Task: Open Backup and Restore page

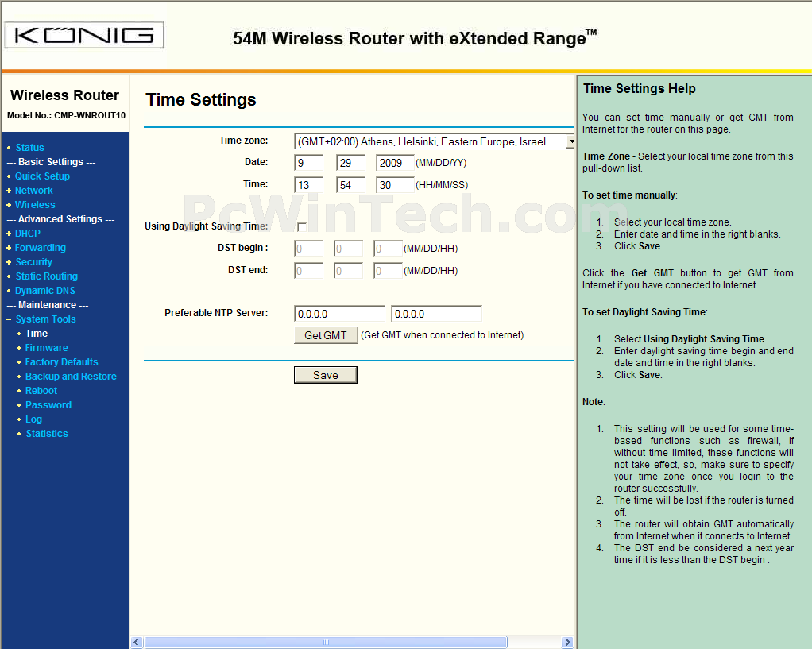Action: [x=71, y=377]
